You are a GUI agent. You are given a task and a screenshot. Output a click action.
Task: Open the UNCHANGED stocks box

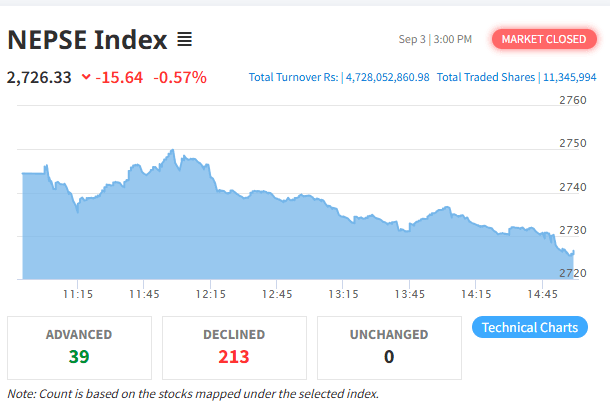click(x=389, y=347)
